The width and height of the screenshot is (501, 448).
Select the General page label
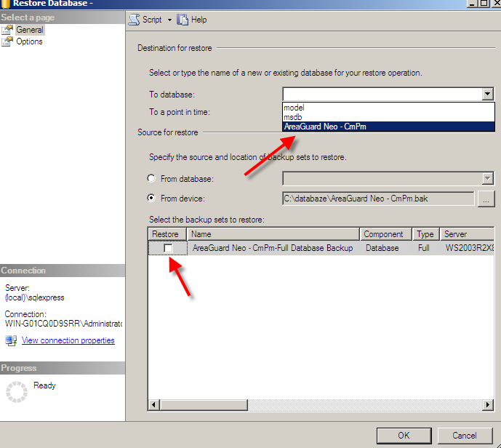coord(30,30)
